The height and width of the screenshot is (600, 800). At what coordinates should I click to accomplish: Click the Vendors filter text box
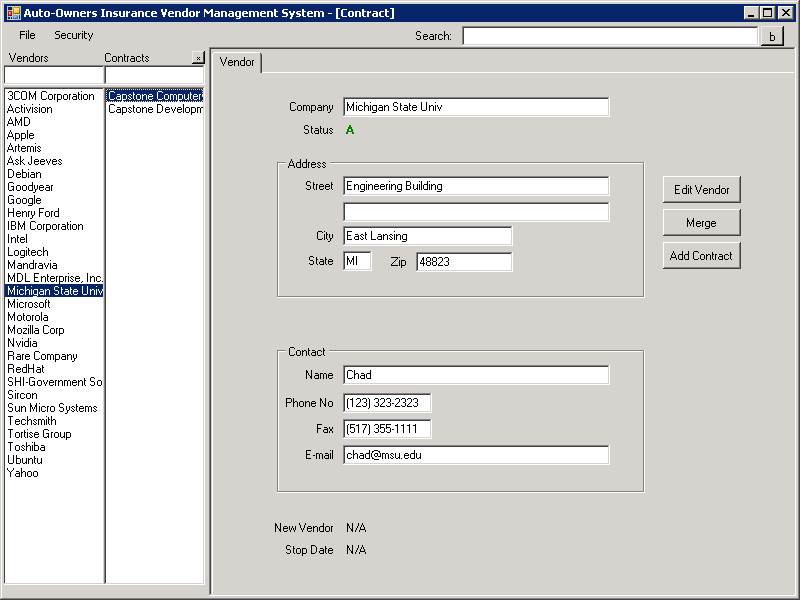point(54,75)
